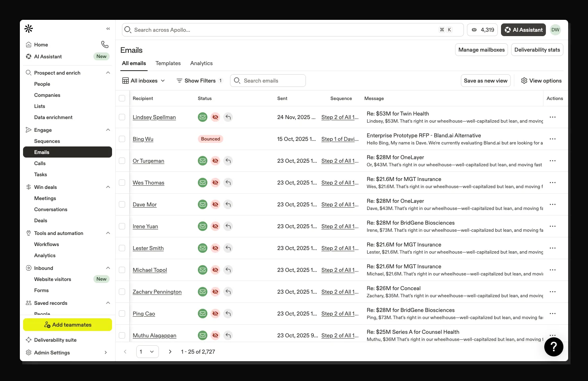
Task: Collapse the Prospect and enrich section
Action: (108, 73)
